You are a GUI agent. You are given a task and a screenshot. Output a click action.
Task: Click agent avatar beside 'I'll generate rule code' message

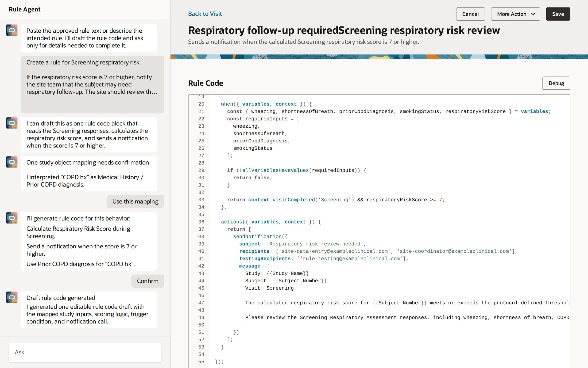[12, 218]
